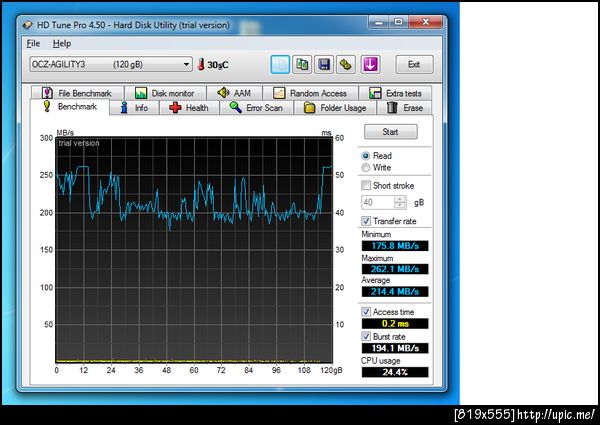Viewport: 600px width, 425px height.
Task: Select the Write radio button
Action: [x=366, y=168]
